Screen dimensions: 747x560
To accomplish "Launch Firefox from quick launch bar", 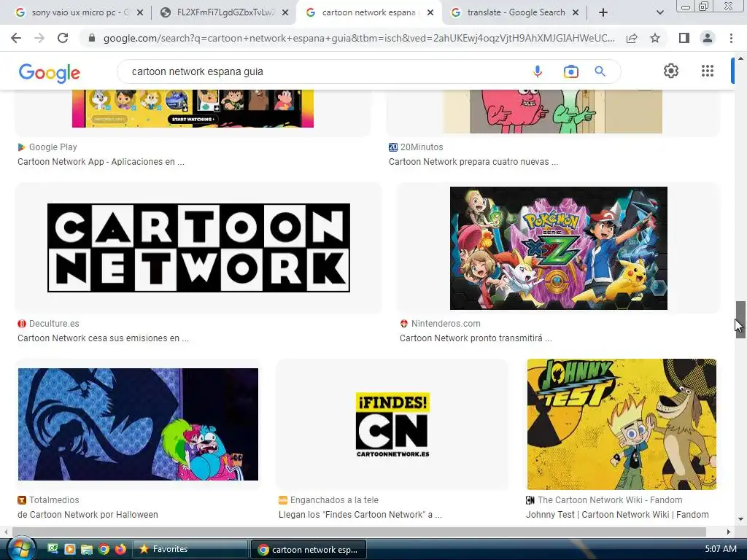I will (120, 549).
